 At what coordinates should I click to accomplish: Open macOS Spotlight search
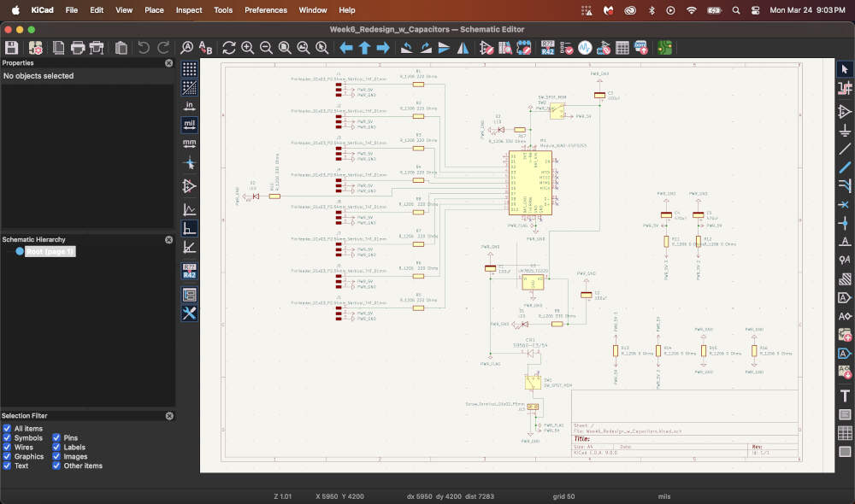click(x=736, y=9)
